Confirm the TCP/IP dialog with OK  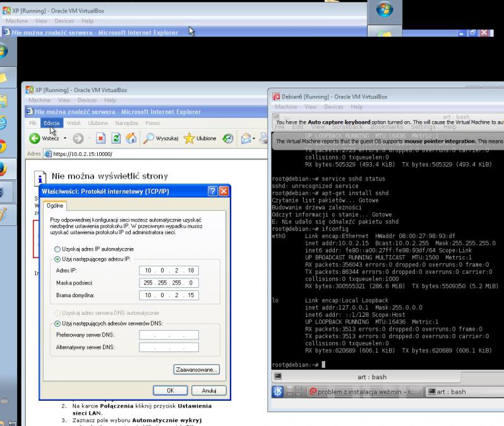coord(170,391)
